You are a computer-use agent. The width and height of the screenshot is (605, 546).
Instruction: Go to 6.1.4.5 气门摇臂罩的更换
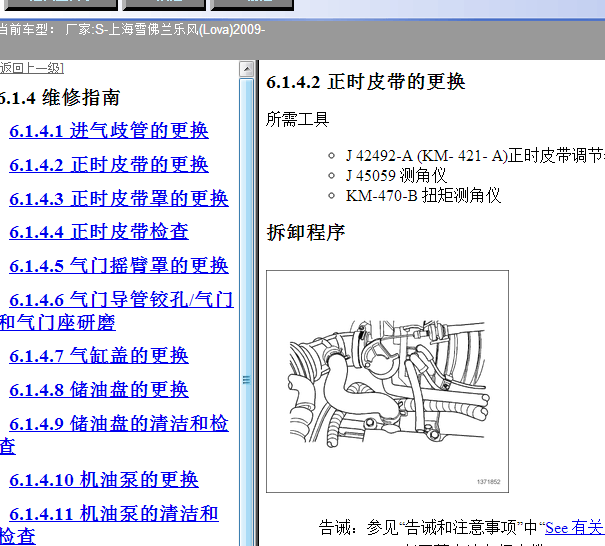click(x=119, y=266)
